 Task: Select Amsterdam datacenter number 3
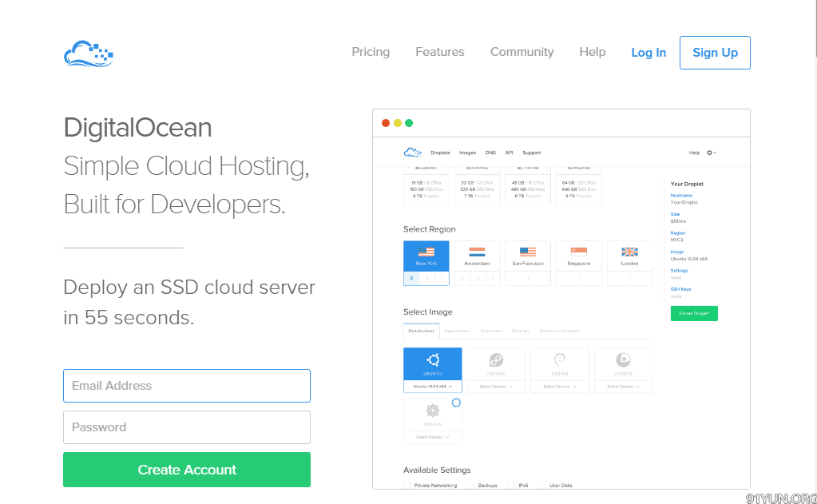[462, 279]
